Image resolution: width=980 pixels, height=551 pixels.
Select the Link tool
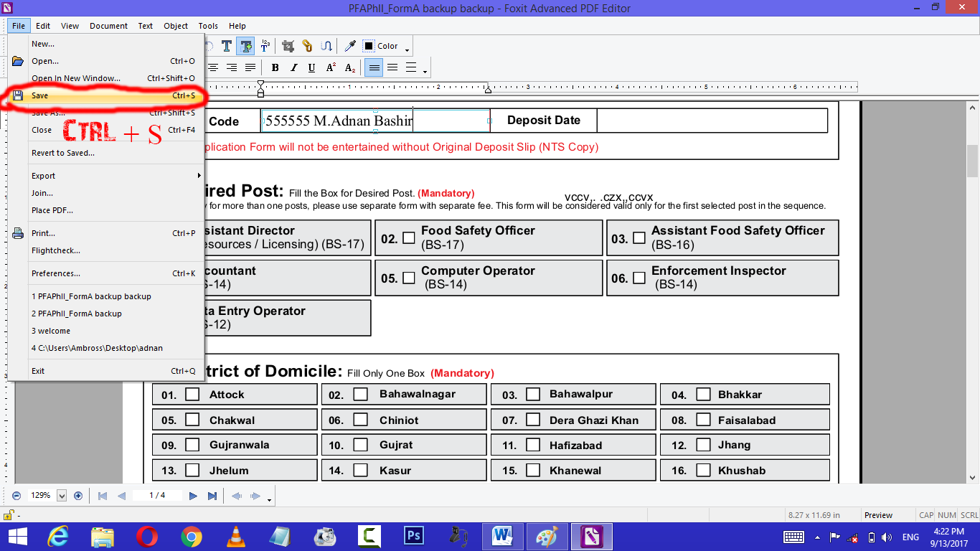coord(307,45)
